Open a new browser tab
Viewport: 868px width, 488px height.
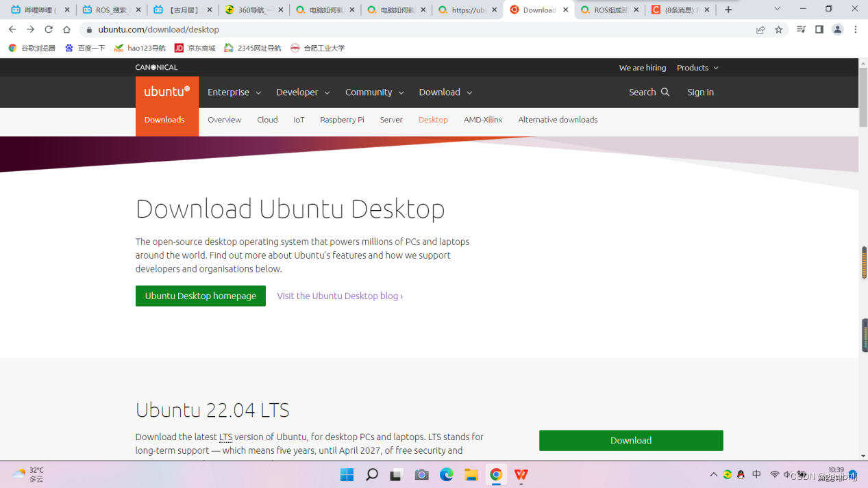728,10
